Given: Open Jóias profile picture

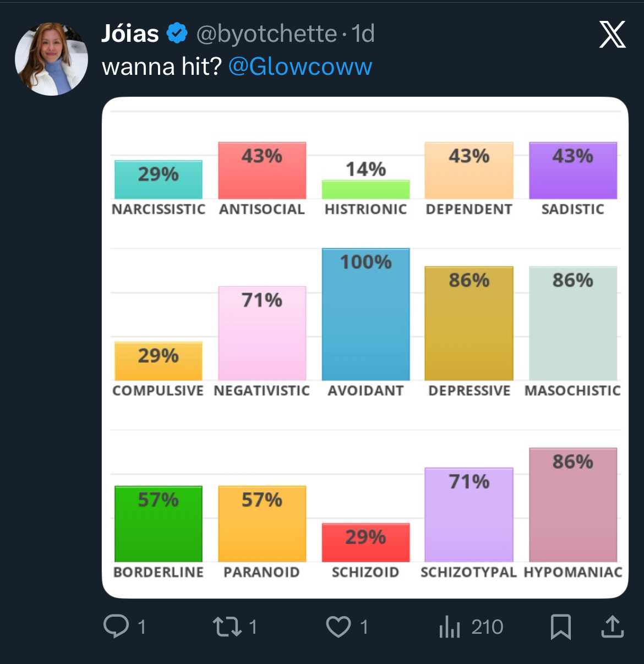Looking at the screenshot, I should pos(51,59).
